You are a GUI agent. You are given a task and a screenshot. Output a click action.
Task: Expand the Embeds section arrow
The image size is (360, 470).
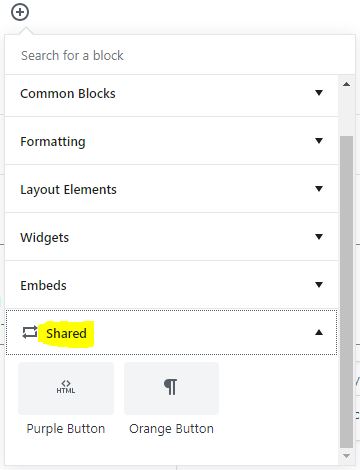319,285
